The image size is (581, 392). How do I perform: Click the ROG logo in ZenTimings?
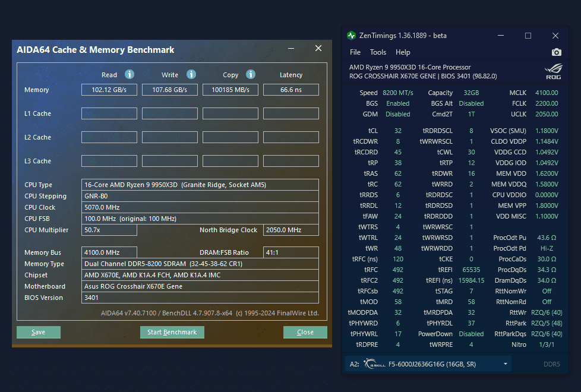click(x=553, y=72)
